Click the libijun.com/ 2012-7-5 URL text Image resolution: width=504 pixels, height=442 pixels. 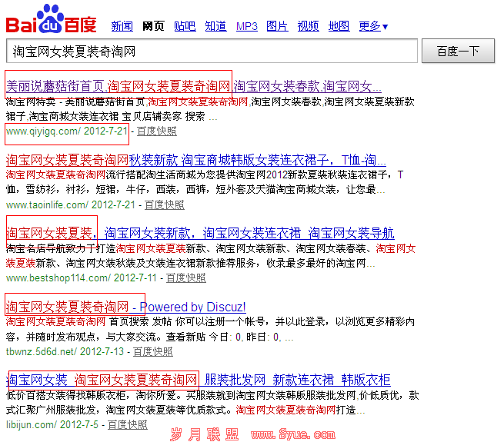coord(52,424)
